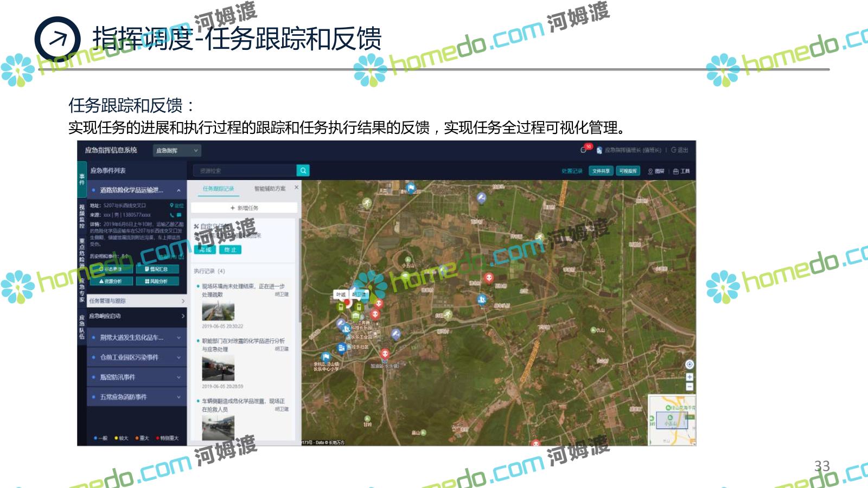Expand the 仓前工业园区污染事件 event

(178, 357)
